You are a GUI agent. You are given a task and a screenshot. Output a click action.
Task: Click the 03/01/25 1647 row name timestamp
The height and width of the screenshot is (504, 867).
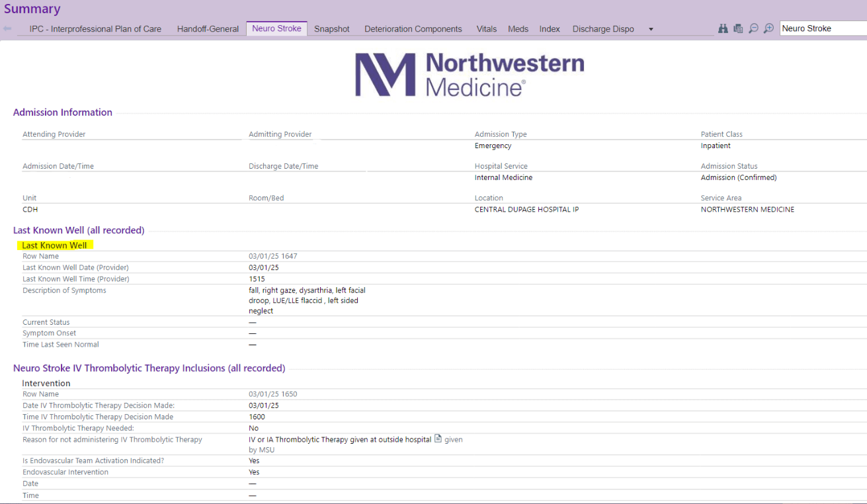pos(273,256)
